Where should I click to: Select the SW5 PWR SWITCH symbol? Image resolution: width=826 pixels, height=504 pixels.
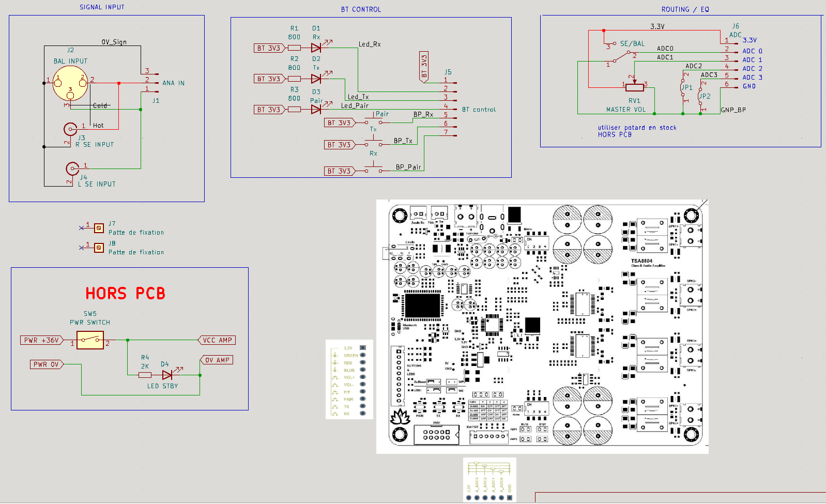(x=90, y=340)
